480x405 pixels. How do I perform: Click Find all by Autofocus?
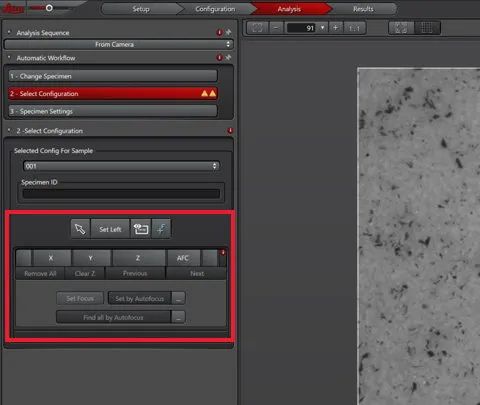click(x=113, y=317)
